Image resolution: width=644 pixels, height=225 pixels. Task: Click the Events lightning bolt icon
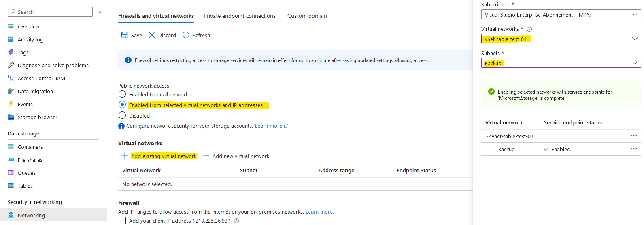(x=11, y=104)
